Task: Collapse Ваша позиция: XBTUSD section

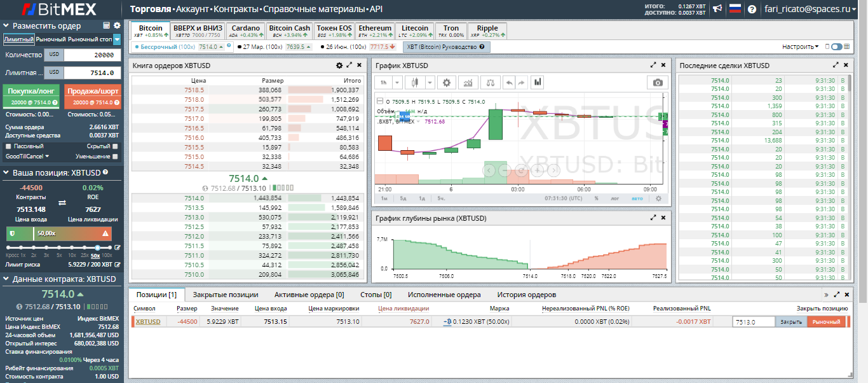Action: click(x=6, y=172)
